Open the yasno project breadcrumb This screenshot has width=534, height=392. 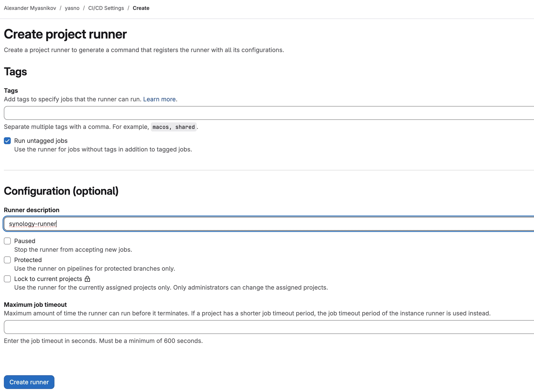click(x=72, y=8)
